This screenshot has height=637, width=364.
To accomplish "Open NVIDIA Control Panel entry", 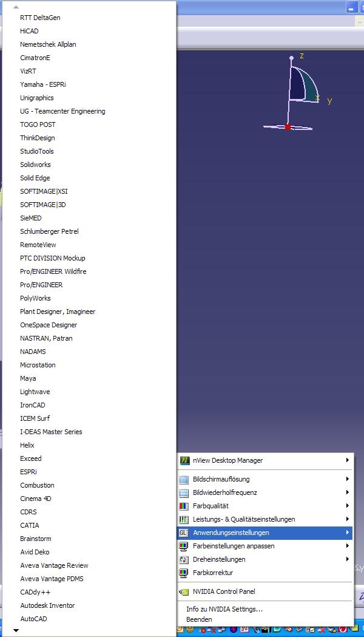I will [265, 591].
